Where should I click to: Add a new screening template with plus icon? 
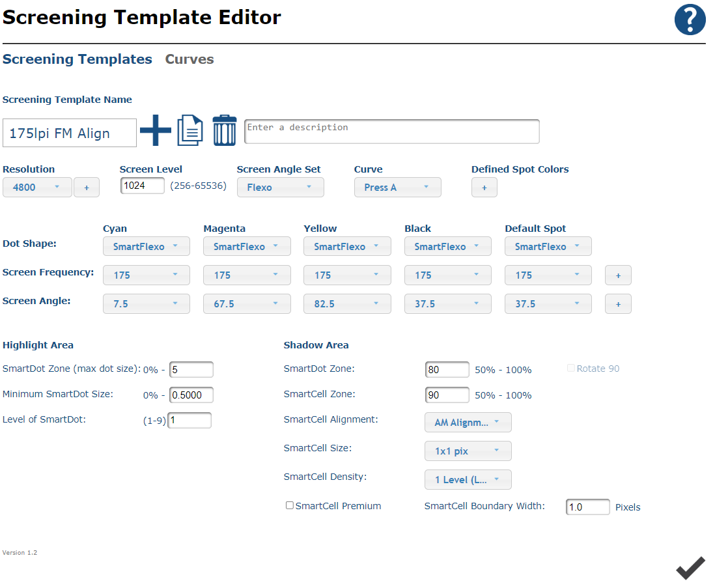pyautogui.click(x=155, y=130)
